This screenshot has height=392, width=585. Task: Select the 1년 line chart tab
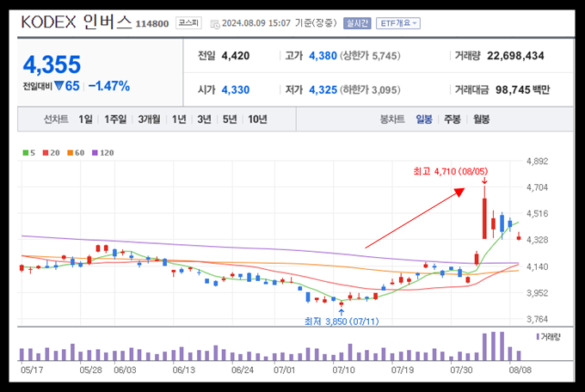coord(179,119)
